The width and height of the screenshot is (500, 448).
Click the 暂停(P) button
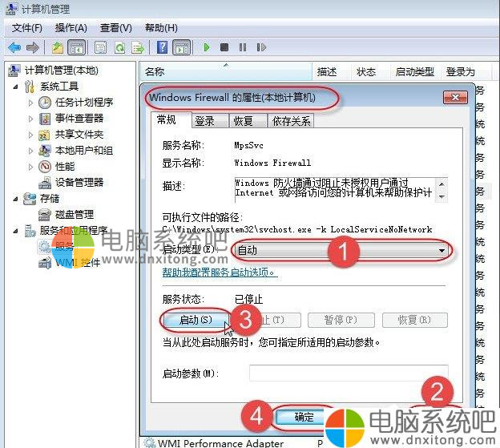[x=341, y=320]
